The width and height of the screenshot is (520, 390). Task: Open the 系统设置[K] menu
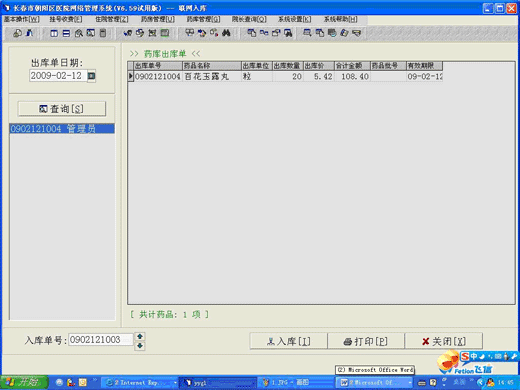tap(294, 19)
